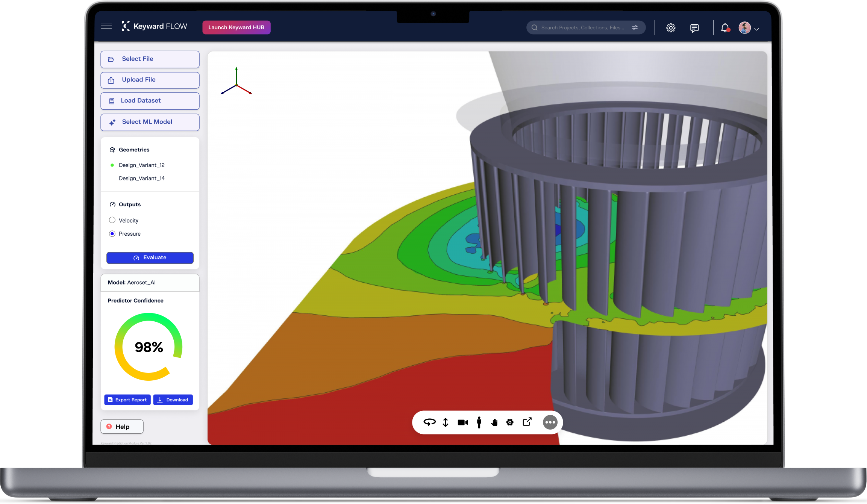The height and width of the screenshot is (504, 867).
Task: Open the messages chat icon
Action: tap(694, 28)
